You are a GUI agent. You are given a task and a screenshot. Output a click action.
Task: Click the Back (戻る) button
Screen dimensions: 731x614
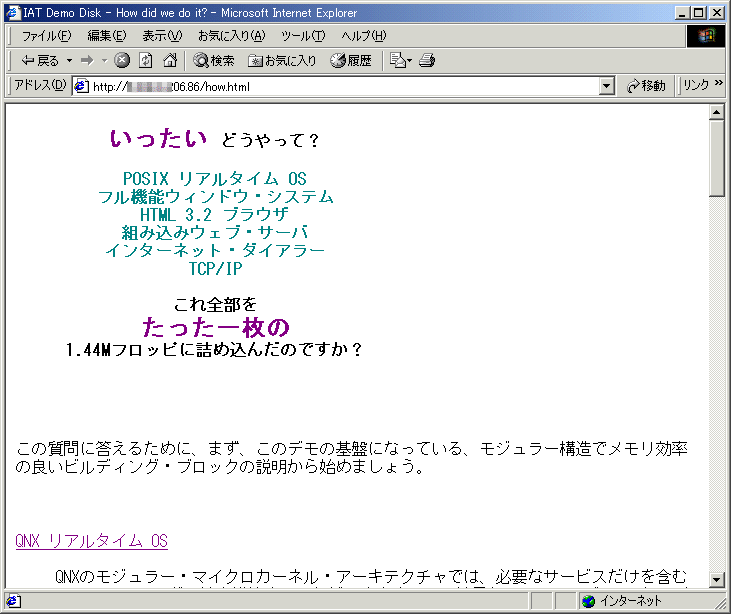[40, 60]
